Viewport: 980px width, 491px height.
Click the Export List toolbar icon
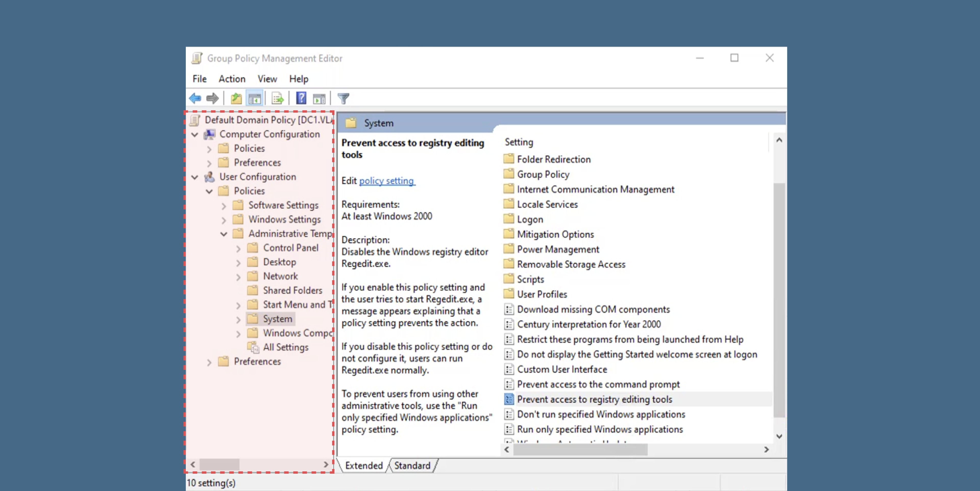[277, 99]
